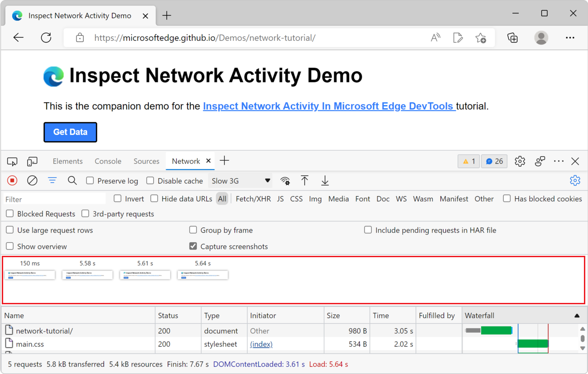Screen dimensions: 588x374
Task: Open network conditions Wi-Fi icon
Action: tap(285, 181)
